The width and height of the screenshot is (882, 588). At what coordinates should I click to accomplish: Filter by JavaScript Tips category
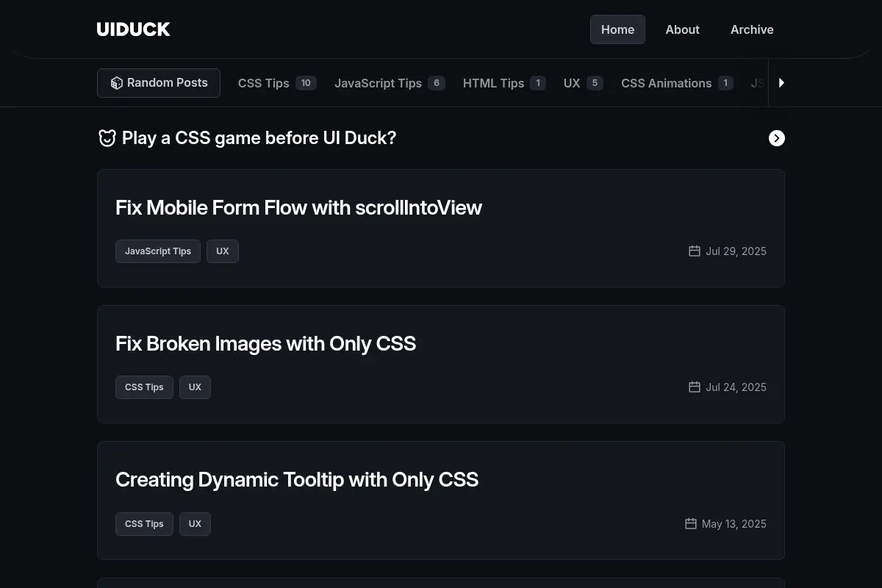click(x=390, y=83)
